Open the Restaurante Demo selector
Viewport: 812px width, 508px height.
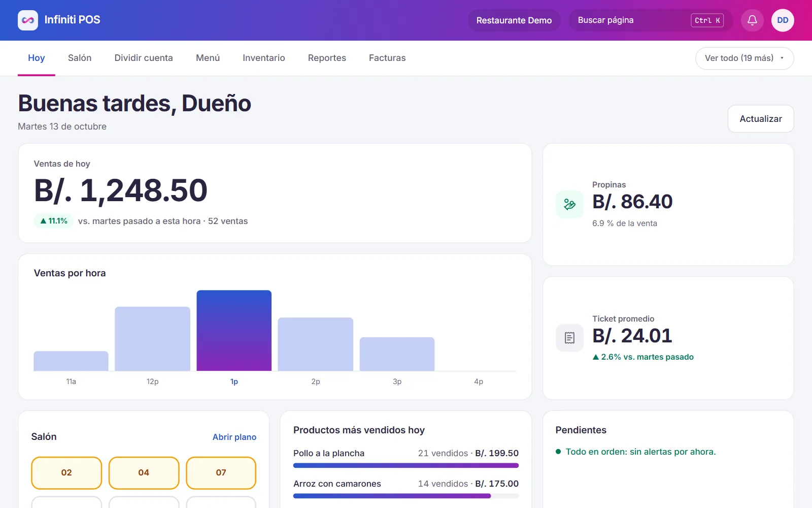pos(514,20)
